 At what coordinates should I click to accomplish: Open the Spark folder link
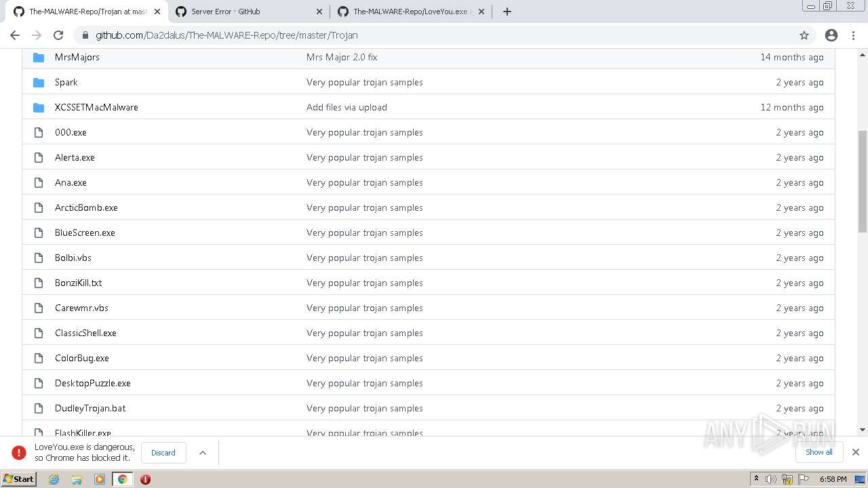click(x=66, y=82)
